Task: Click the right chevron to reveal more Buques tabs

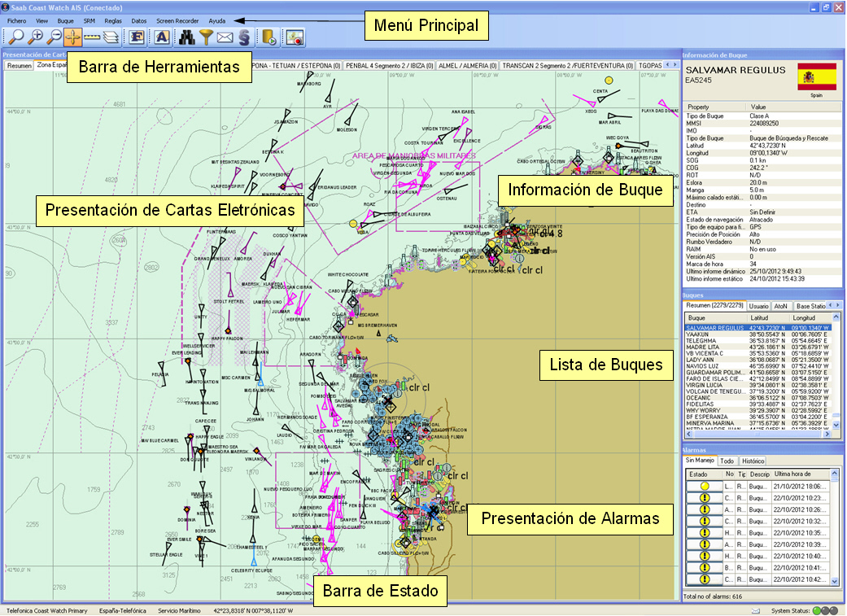Action: [839, 305]
